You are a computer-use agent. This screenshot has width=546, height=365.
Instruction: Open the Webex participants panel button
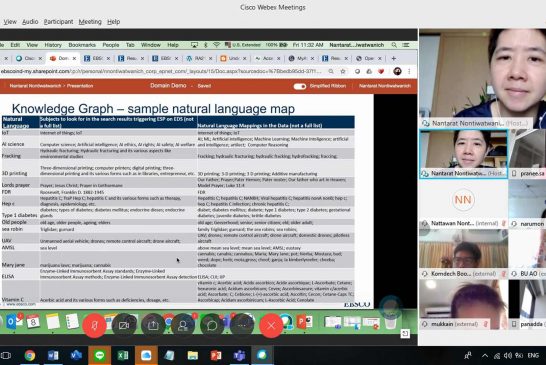pyautogui.click(x=182, y=325)
